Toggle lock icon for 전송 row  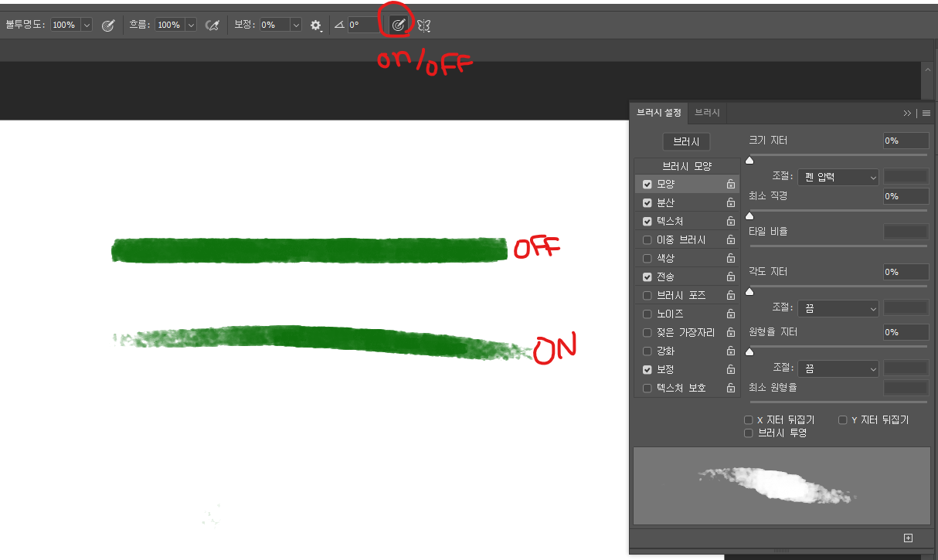click(x=730, y=277)
